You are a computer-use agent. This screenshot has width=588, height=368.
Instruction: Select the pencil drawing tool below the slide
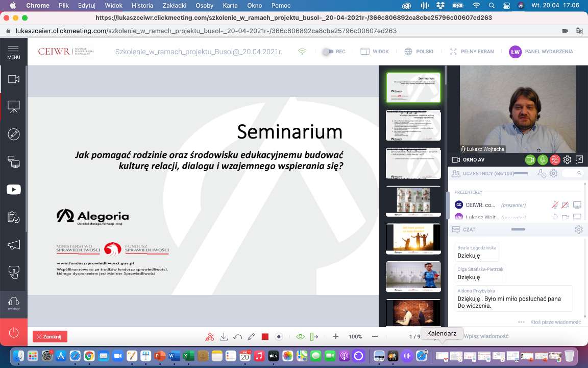click(251, 337)
